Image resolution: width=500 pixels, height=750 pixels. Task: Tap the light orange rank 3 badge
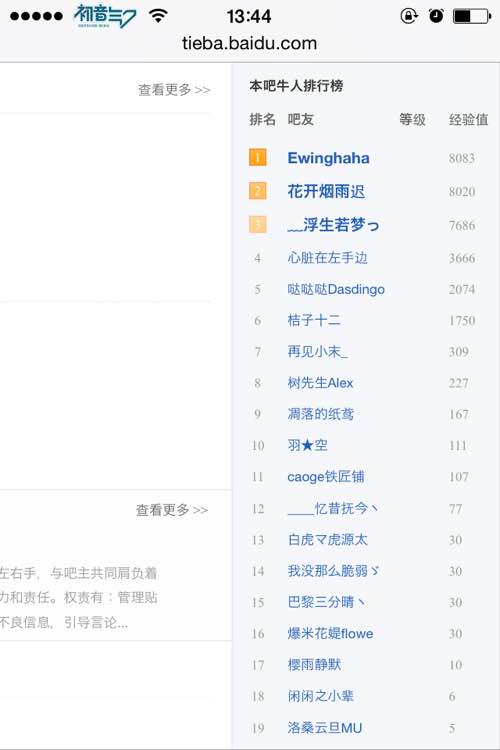(257, 224)
